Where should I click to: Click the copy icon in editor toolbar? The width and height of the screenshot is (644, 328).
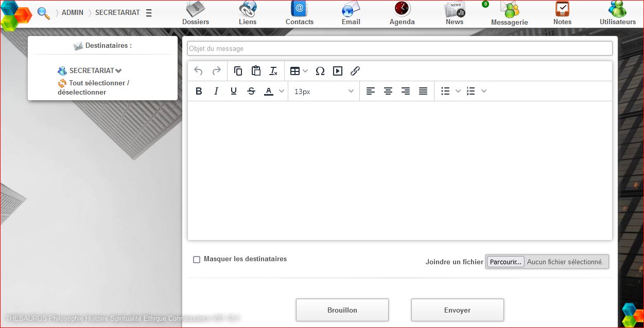coord(238,71)
